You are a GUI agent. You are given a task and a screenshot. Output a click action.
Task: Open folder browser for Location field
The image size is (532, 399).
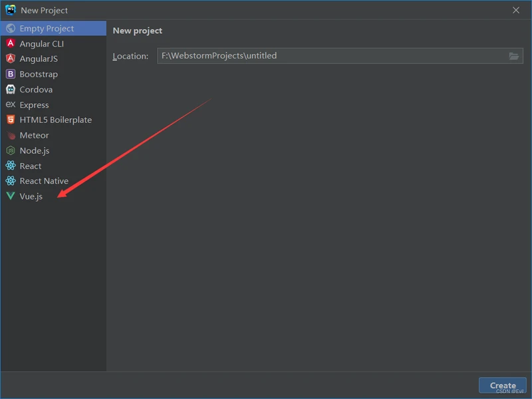(x=513, y=56)
